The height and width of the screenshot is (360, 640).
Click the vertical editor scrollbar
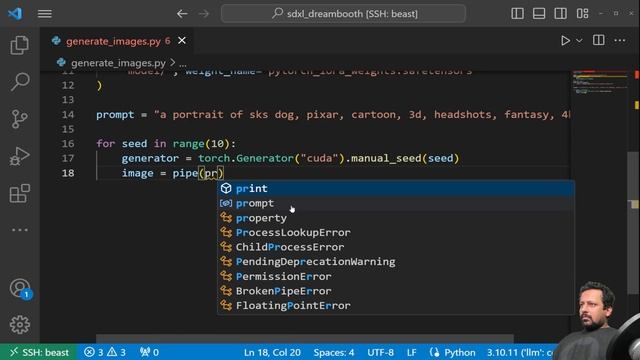pos(633,222)
